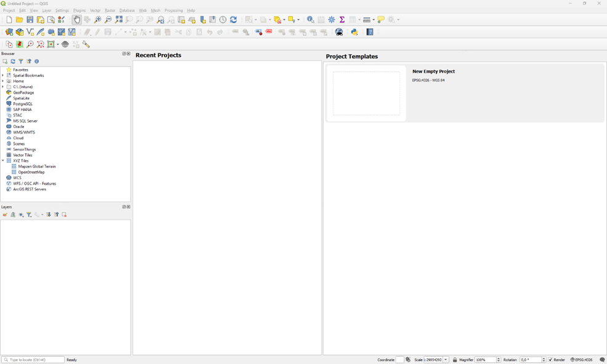Screen dimensions: 607x364
Task: Collapse the XYZ Tiles tree node
Action: click(3, 161)
